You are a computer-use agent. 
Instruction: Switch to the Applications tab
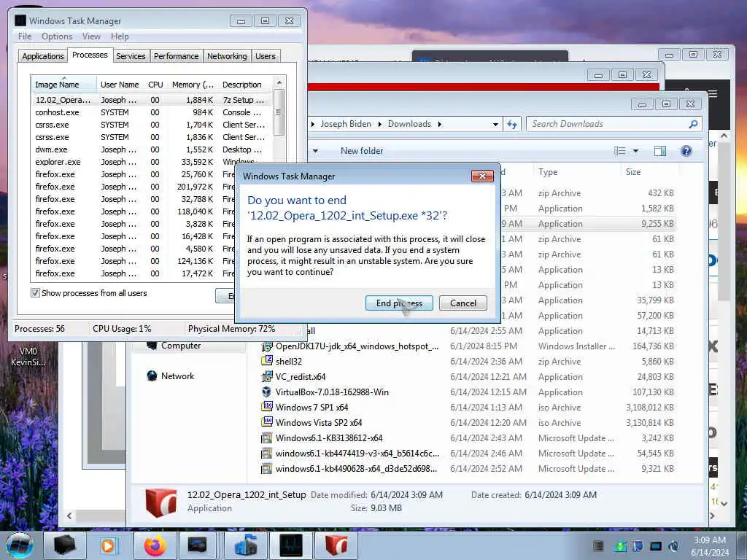coord(43,56)
